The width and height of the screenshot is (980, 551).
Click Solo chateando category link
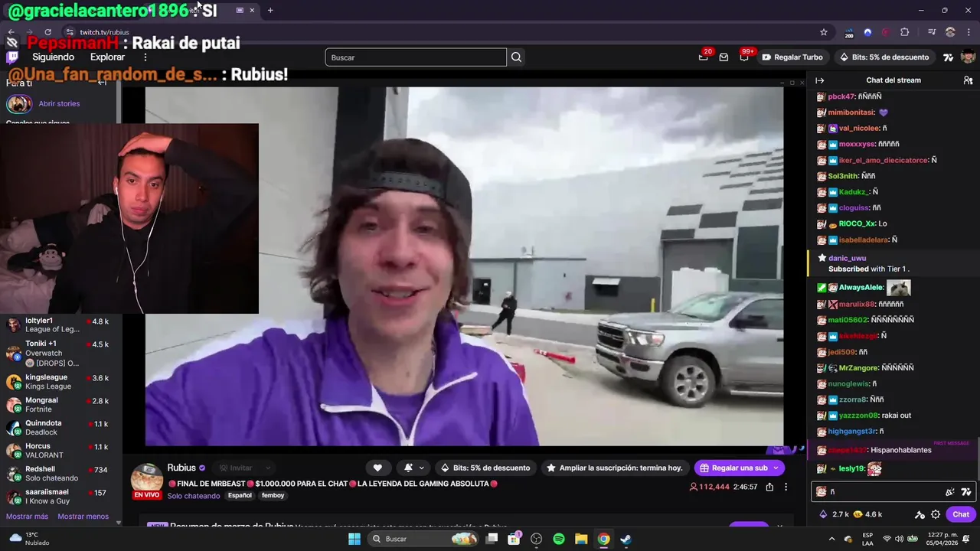[194, 496]
